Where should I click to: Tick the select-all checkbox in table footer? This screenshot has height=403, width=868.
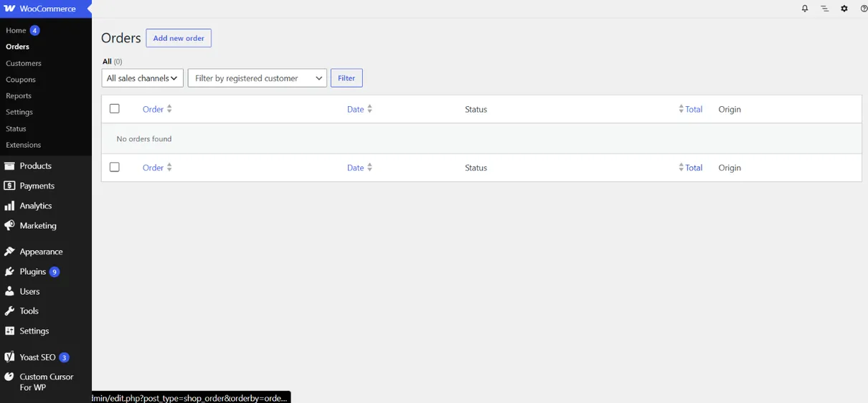coord(115,166)
